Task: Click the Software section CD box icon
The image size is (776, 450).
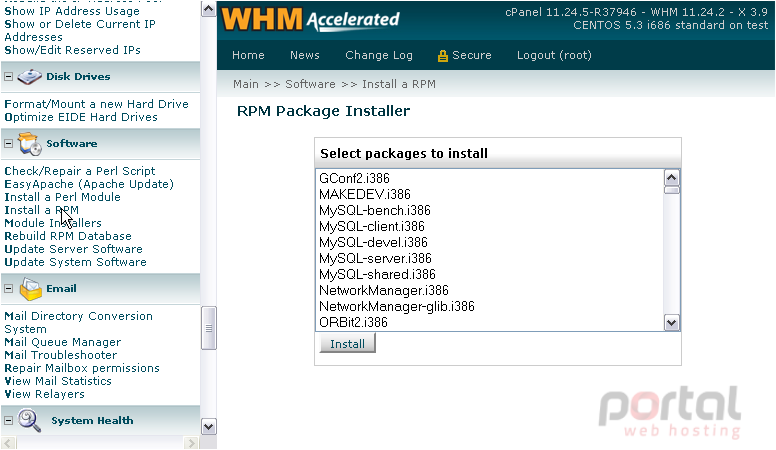Action: [30, 144]
